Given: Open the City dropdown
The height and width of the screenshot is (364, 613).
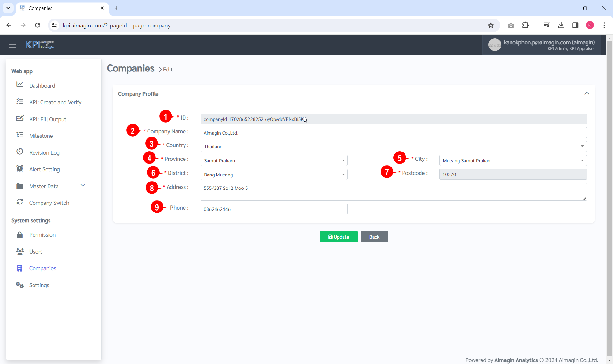Looking at the screenshot, I should (x=512, y=160).
